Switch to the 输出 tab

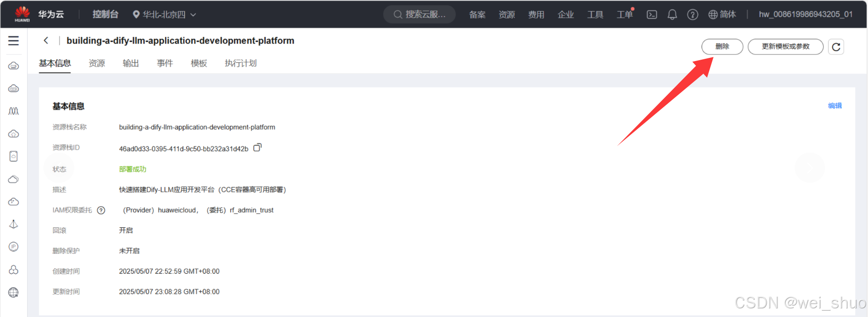pos(131,63)
